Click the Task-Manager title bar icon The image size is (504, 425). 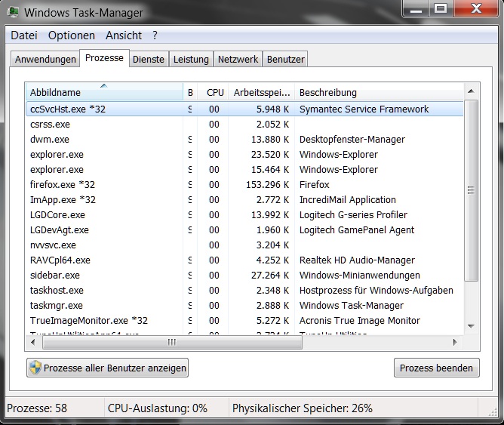[x=13, y=12]
